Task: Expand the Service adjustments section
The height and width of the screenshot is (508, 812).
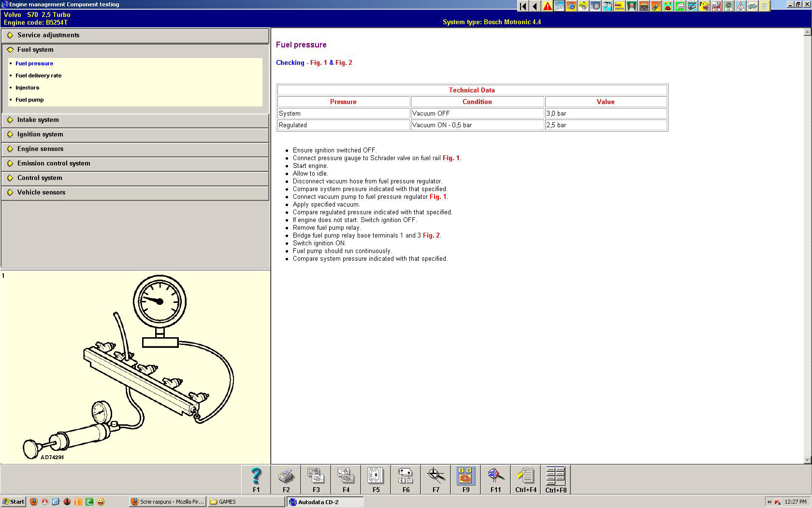Action: [x=48, y=35]
